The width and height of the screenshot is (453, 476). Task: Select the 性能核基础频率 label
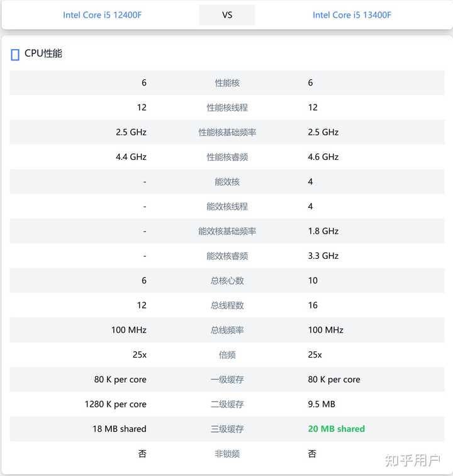[227, 132]
